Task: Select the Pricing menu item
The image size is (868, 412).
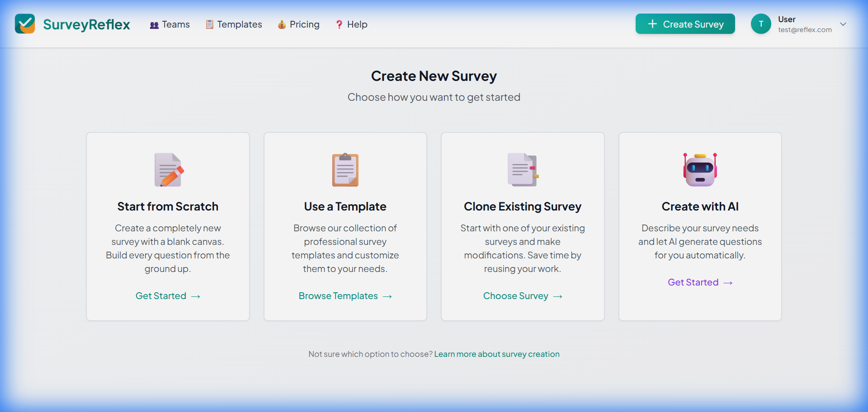Action: tap(298, 24)
